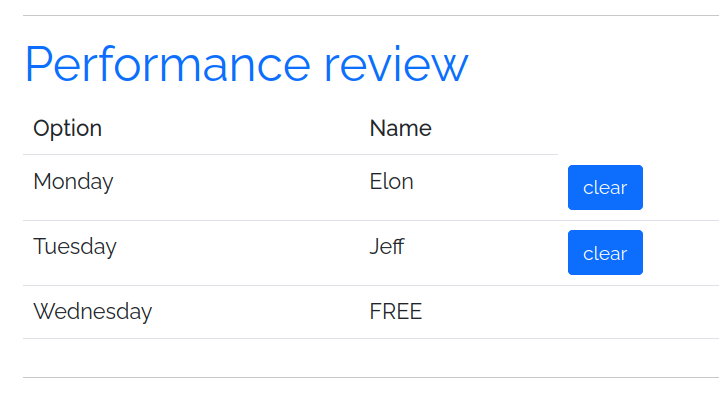Pick the Wednesday row's FREE entry
Screen dimensions: 719x407
click(396, 312)
